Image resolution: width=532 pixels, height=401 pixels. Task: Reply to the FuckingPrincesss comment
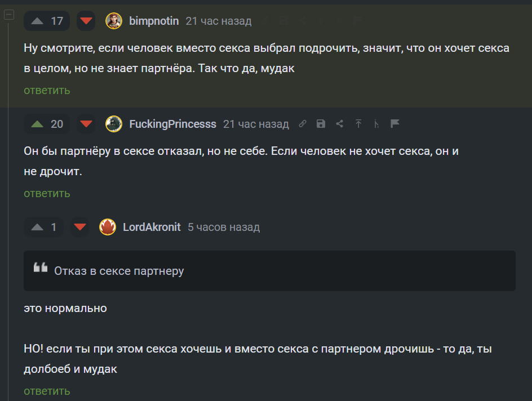(x=47, y=193)
